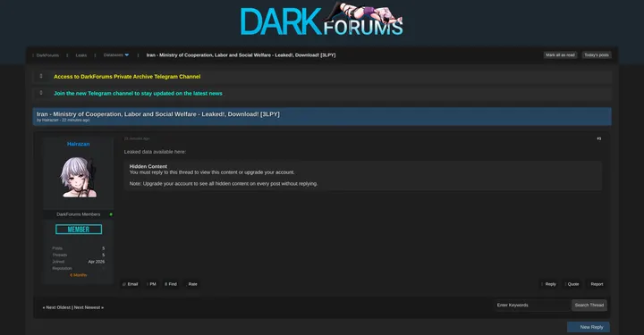
Task: Click the DarkForums logo banner
Action: coord(322,20)
